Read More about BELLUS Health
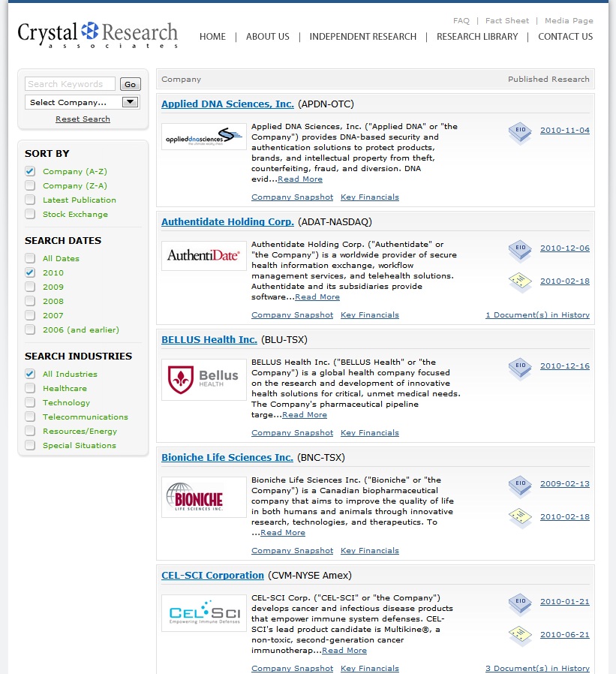The width and height of the screenshot is (616, 674). pyautogui.click(x=305, y=415)
